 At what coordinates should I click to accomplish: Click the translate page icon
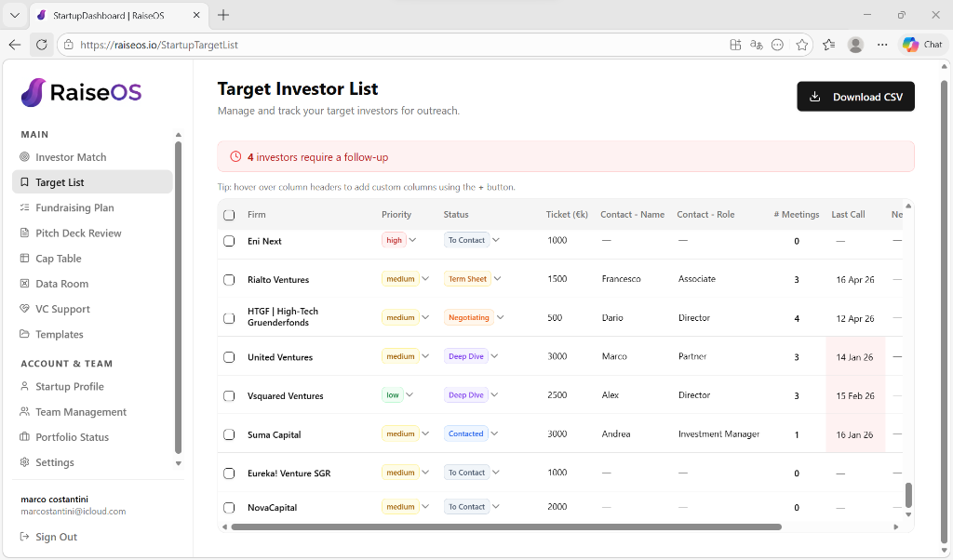(756, 45)
